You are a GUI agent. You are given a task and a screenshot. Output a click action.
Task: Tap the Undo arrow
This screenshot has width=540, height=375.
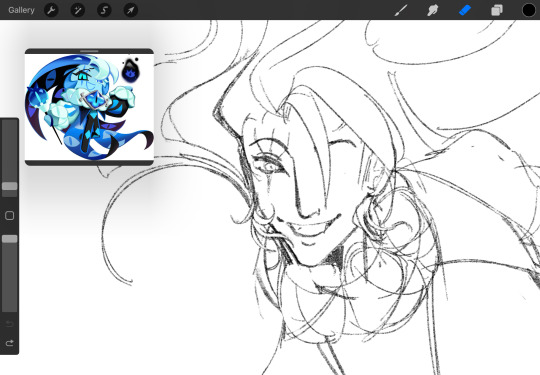pos(10,324)
